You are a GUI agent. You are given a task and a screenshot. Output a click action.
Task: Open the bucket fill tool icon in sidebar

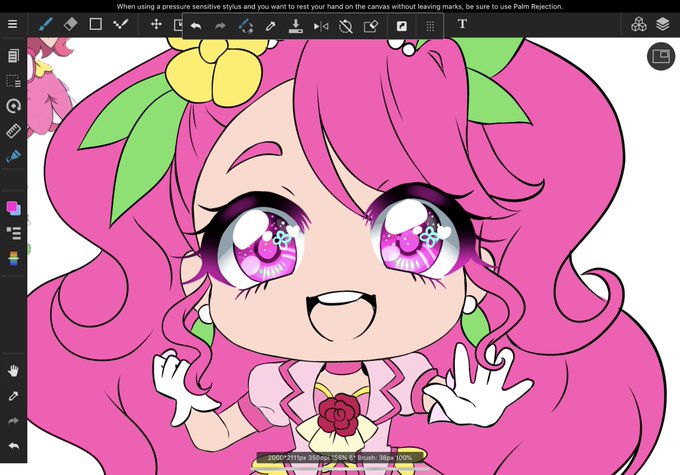click(x=13, y=156)
